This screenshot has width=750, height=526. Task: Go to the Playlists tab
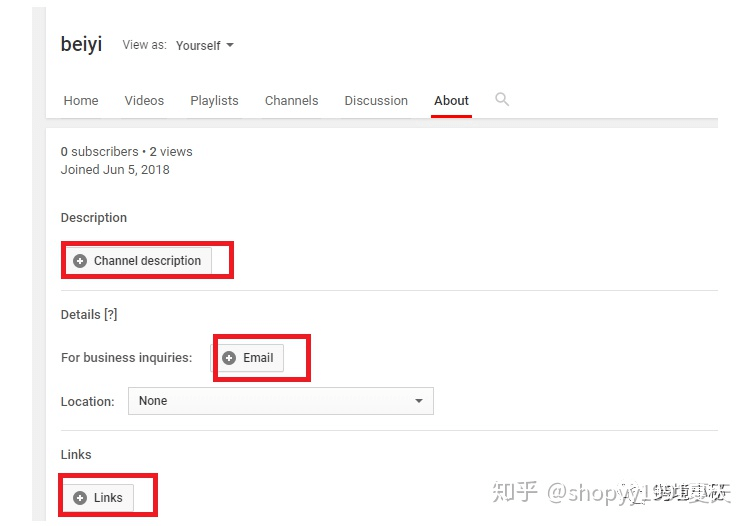point(214,101)
